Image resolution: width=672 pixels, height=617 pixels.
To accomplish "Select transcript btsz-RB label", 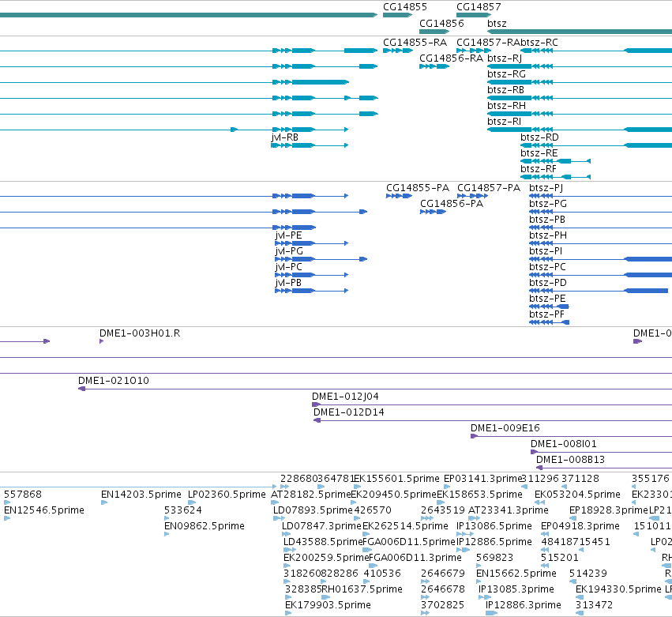I will (505, 90).
